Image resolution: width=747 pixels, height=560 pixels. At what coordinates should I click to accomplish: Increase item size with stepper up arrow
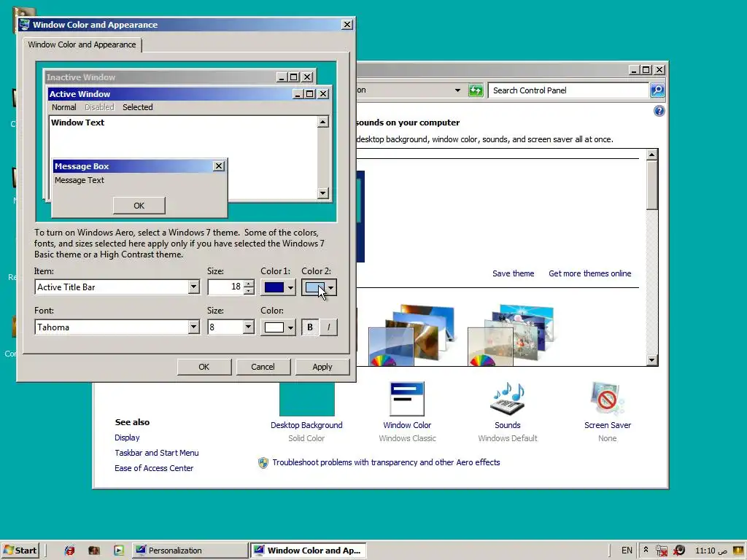click(249, 284)
